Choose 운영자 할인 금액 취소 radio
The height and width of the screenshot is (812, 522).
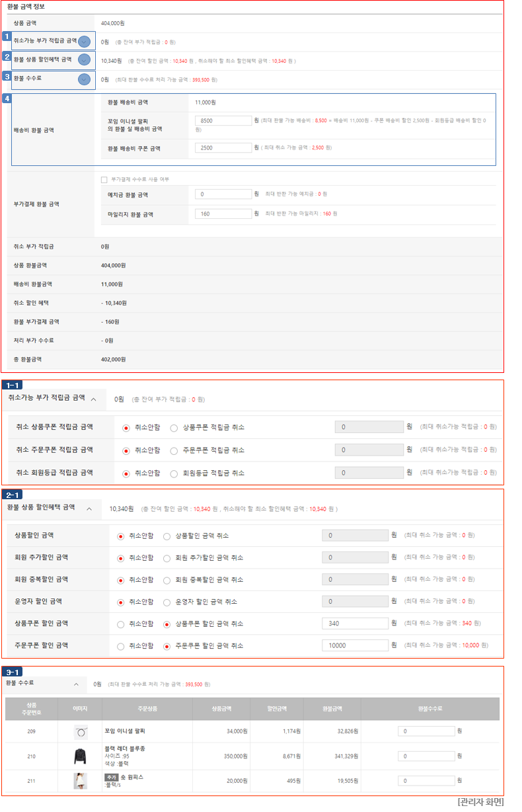[x=167, y=602]
